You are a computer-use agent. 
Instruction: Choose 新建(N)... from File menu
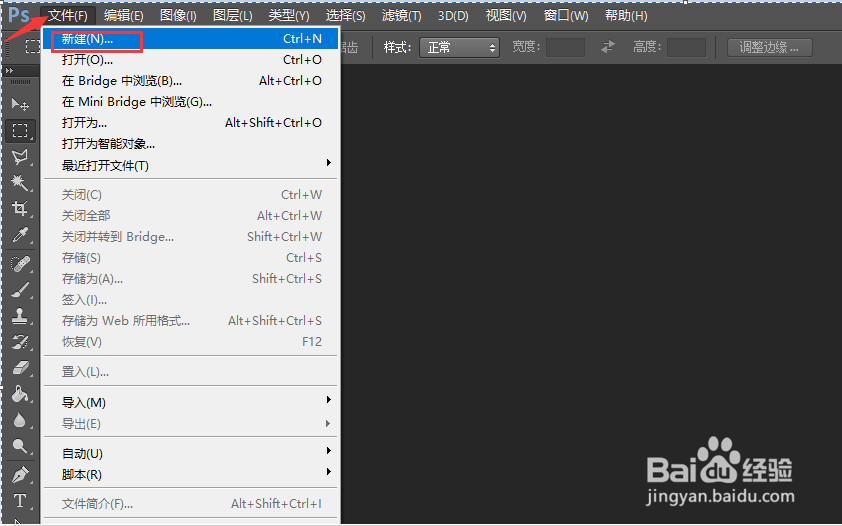click(190, 39)
